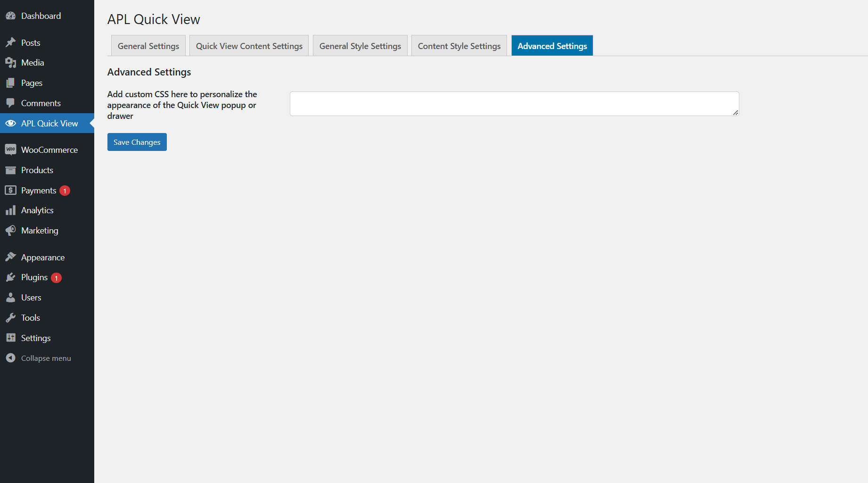Open the WooCommerce menu
Viewport: 868px width, 483px height.
47,150
